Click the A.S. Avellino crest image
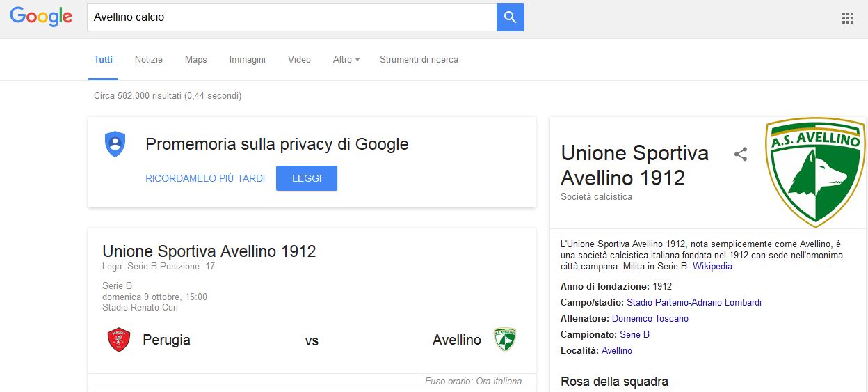This screenshot has width=868, height=392. tap(815, 173)
